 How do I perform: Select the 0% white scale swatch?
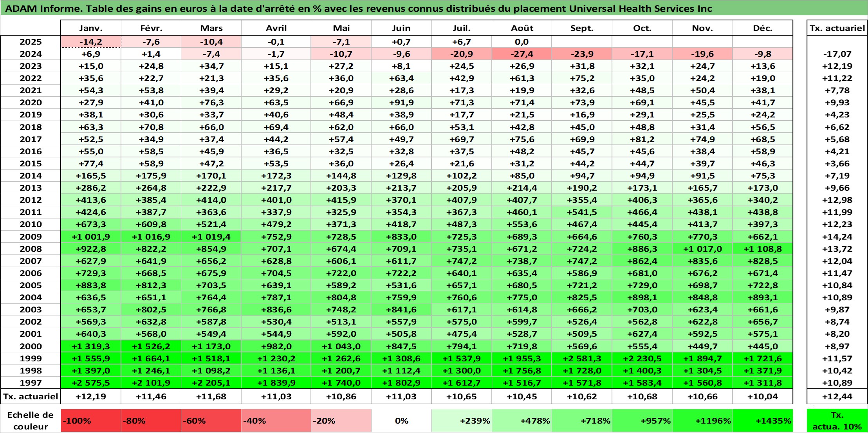coord(401,421)
